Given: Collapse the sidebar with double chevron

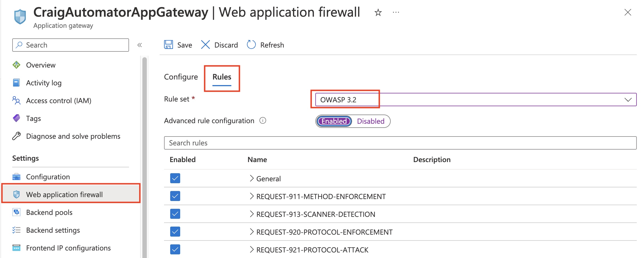Looking at the screenshot, I should tap(140, 45).
